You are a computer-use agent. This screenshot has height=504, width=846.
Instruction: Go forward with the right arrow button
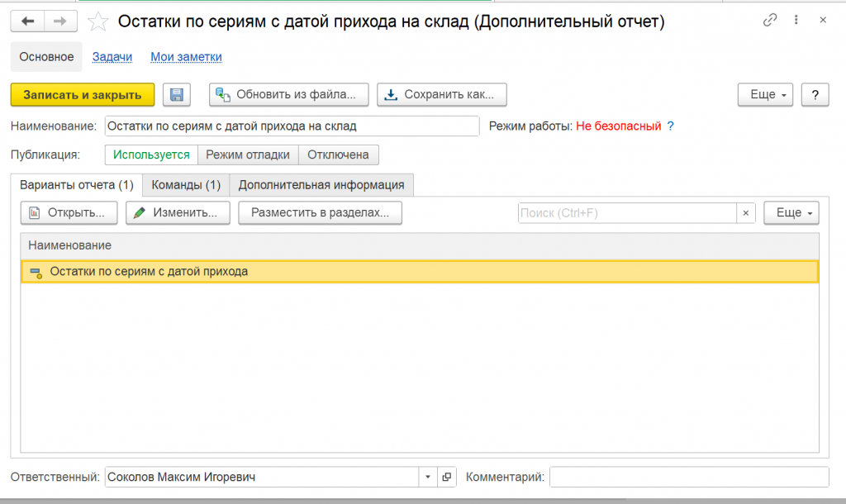pos(60,21)
